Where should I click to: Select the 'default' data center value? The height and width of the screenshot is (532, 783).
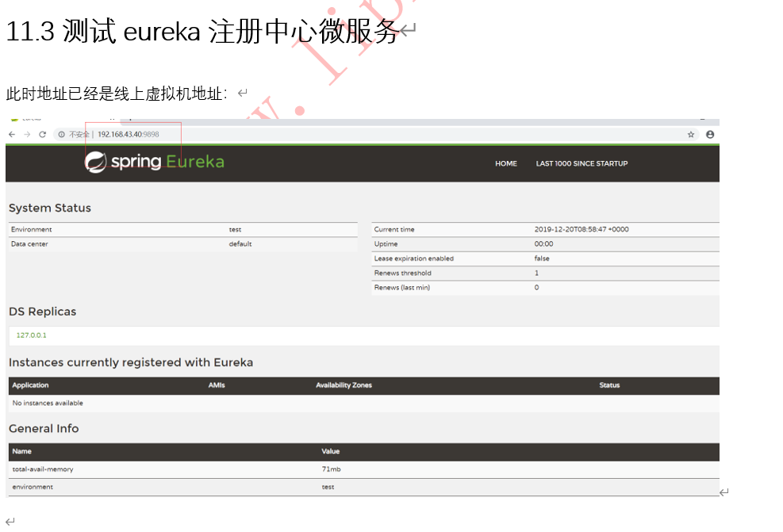(240, 243)
